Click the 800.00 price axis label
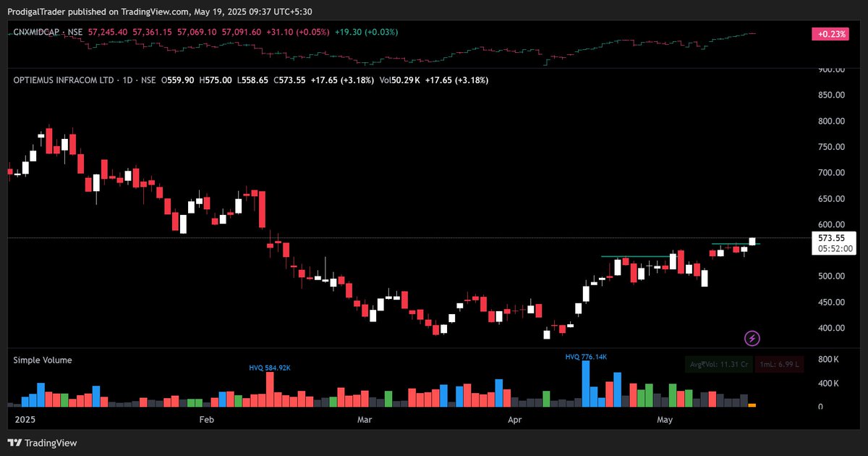Image resolution: width=868 pixels, height=456 pixels. point(831,121)
